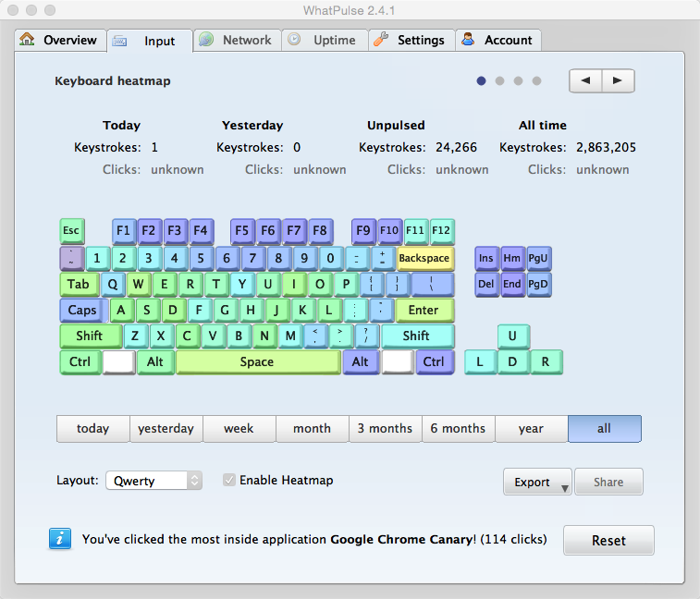Show heatmap for yesterday

(166, 429)
